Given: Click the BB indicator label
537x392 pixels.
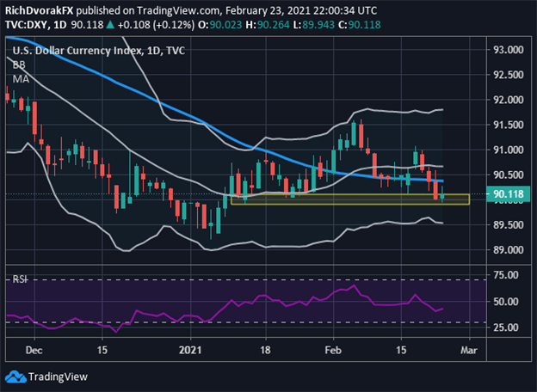Looking at the screenshot, I should (x=19, y=65).
